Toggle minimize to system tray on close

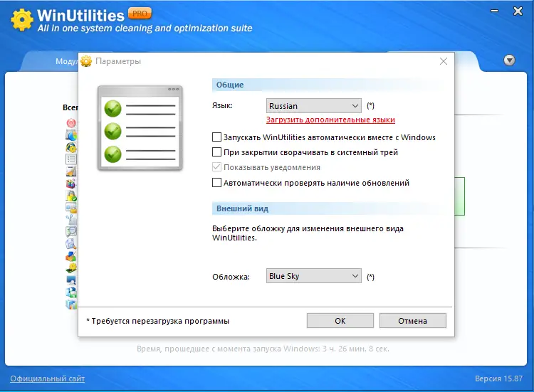click(216, 152)
